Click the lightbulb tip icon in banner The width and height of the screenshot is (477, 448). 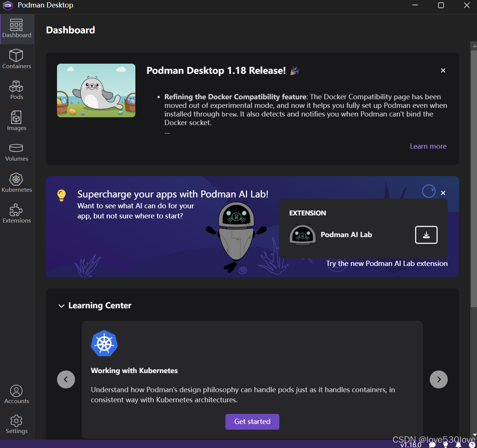61,195
